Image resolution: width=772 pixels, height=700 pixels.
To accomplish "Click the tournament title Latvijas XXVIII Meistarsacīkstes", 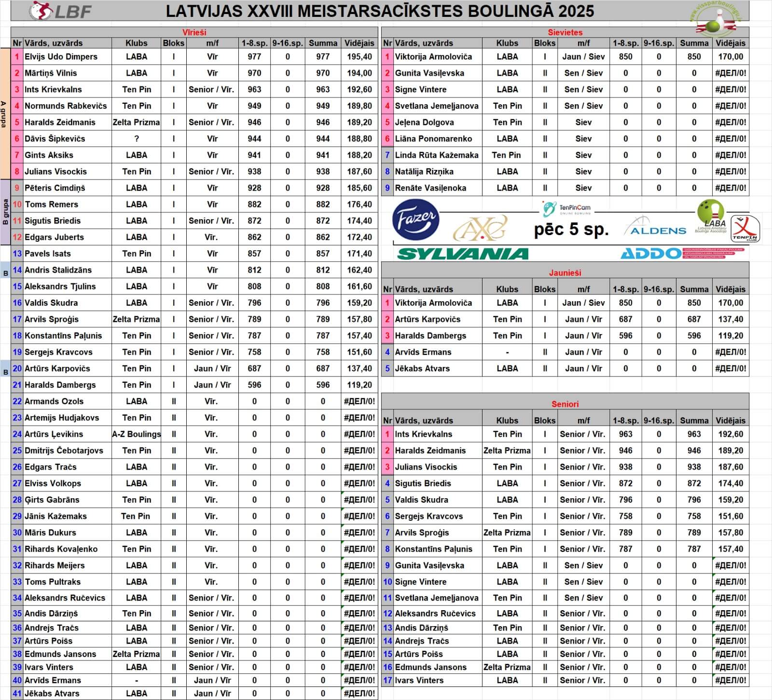I will (380, 11).
